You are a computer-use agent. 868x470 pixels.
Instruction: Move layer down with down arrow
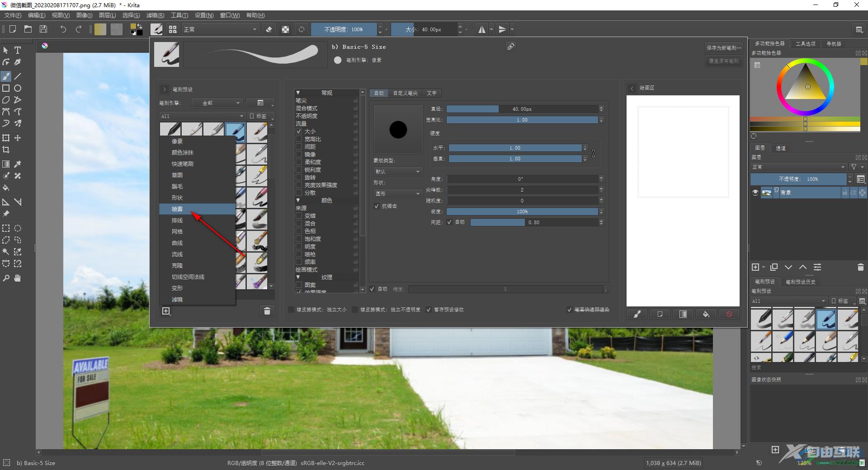pos(788,267)
